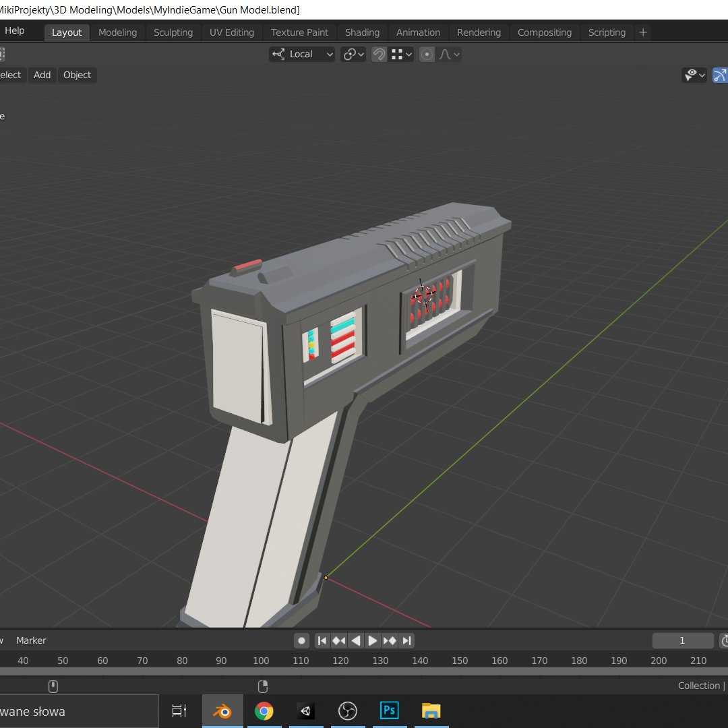
Task: Open the Help menu
Action: click(14, 30)
